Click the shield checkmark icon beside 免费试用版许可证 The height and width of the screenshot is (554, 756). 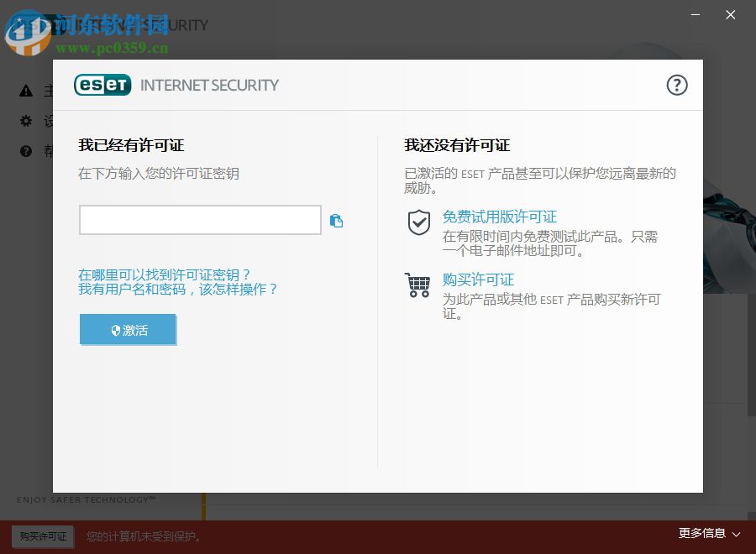coord(417,222)
